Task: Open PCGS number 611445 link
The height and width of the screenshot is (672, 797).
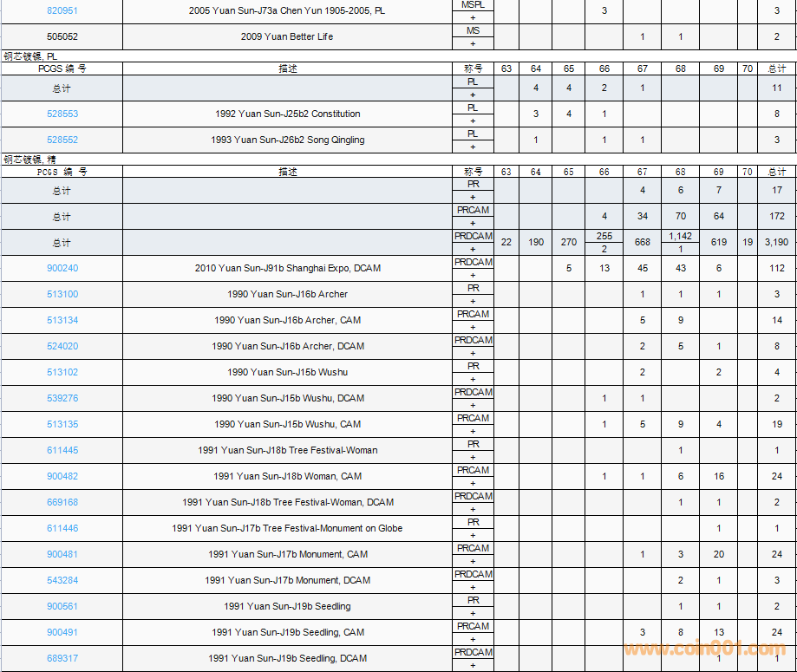Action: (x=62, y=450)
